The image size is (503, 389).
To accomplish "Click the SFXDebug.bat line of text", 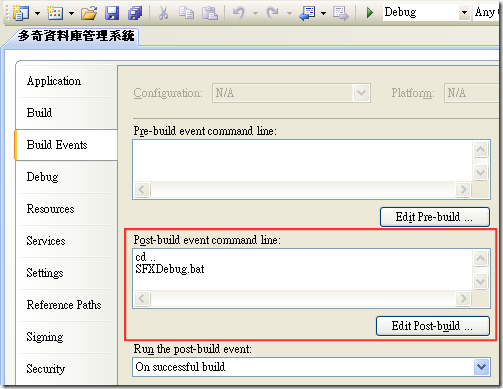I will pos(170,269).
